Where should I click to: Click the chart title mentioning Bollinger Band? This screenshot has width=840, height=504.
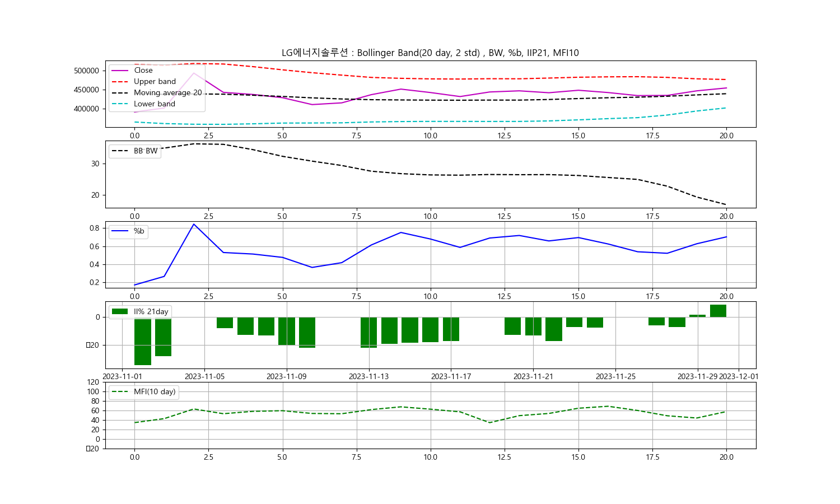430,53
